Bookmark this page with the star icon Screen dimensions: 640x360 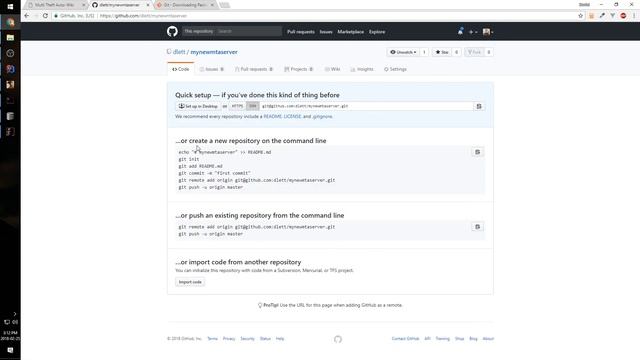tap(580, 16)
